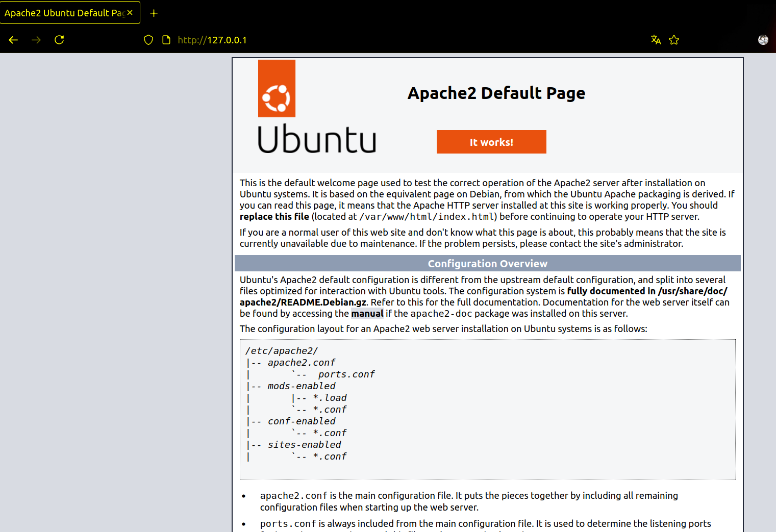Click the Ubuntu logo image
776x532 pixels.
[317, 107]
